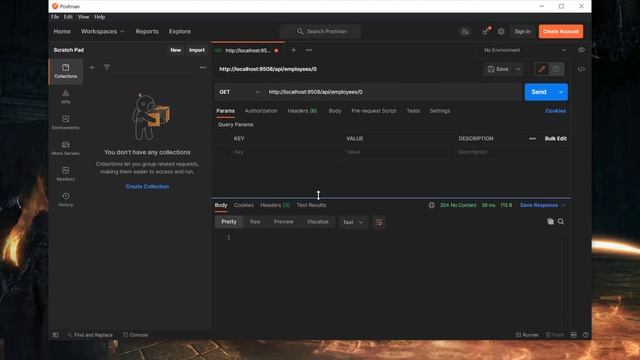This screenshot has width=640, height=360.
Task: Click the Create Account button
Action: pyautogui.click(x=561, y=31)
